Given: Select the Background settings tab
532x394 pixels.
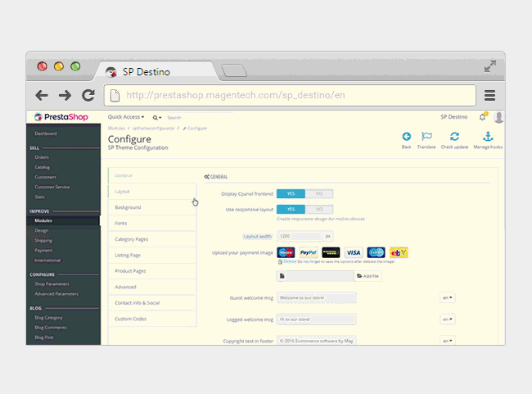Looking at the screenshot, I should [152, 207].
